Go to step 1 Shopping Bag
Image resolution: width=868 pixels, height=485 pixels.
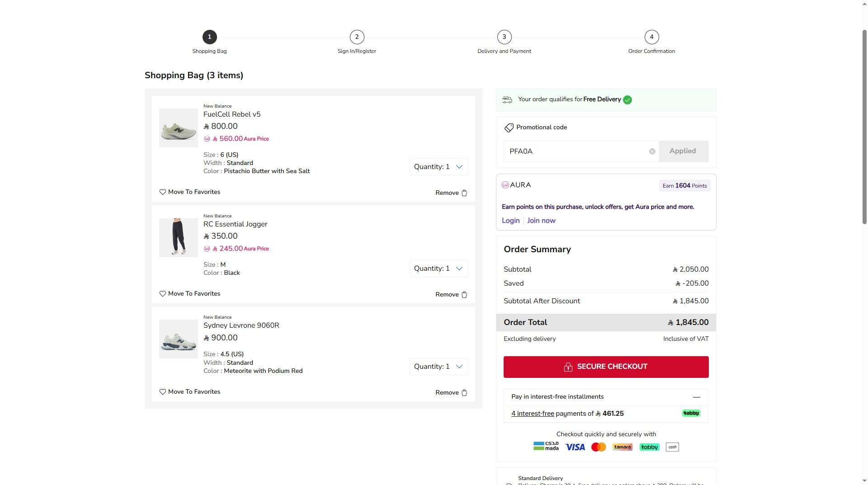[x=209, y=37]
